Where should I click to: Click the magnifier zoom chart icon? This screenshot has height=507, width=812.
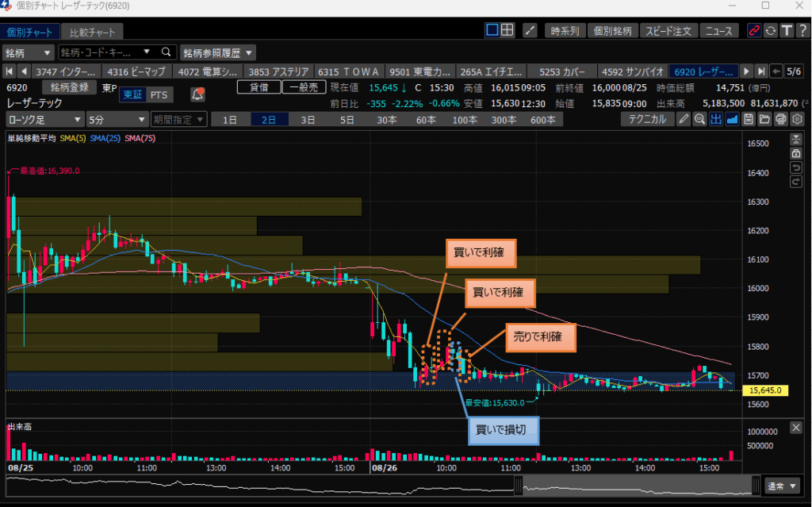[699, 120]
